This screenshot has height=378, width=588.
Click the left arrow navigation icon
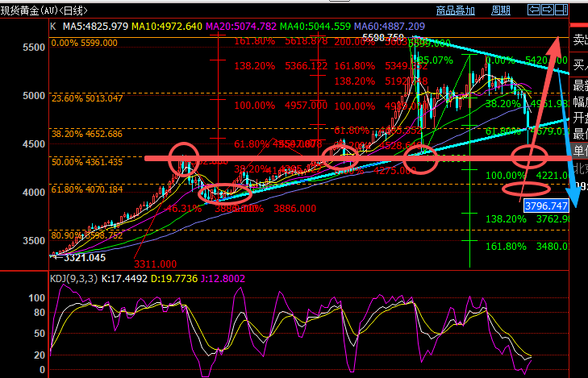533,10
